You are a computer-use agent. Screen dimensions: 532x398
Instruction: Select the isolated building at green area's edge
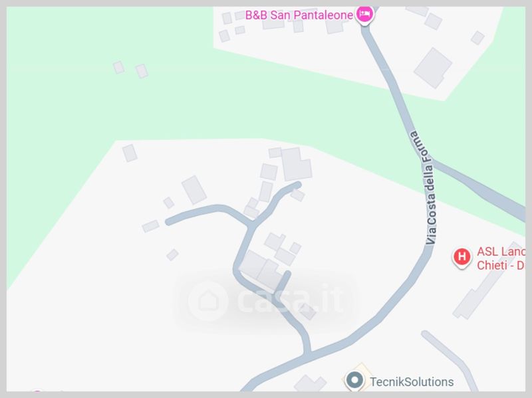130,153
